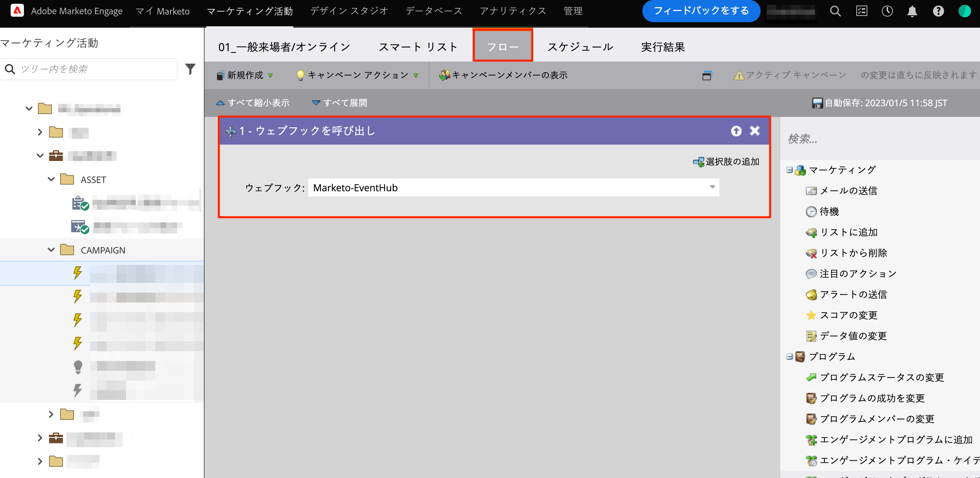The image size is (980, 478).
Task: Open the help question mark icon
Action: 938,11
